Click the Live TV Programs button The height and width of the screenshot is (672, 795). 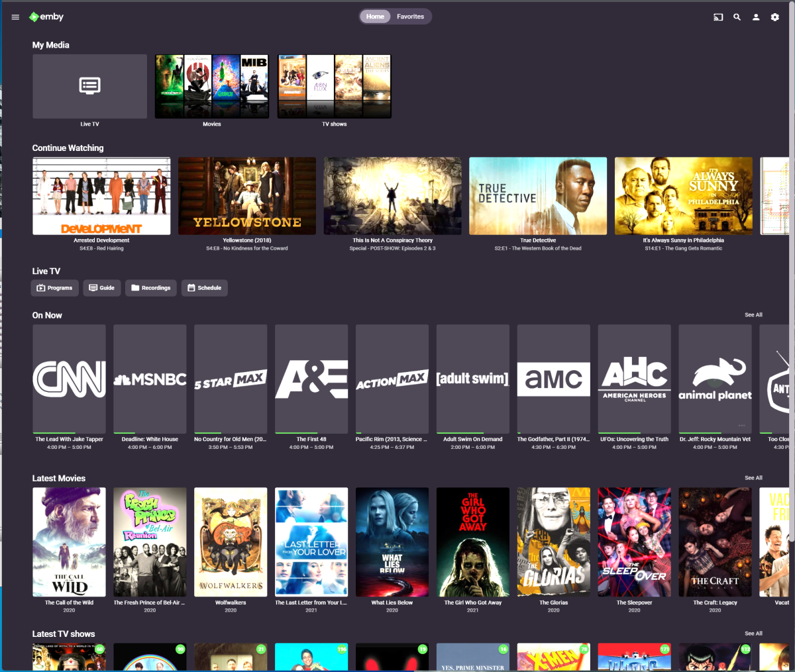(x=55, y=288)
